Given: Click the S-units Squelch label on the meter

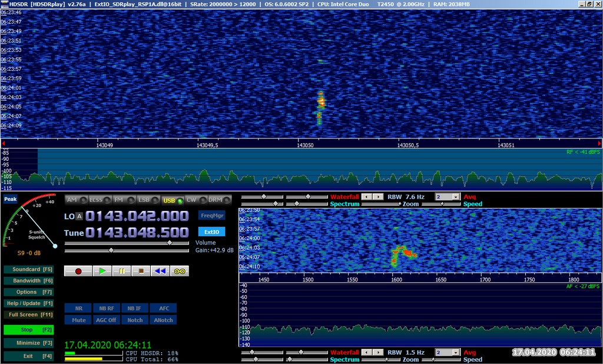Looking at the screenshot, I should [37, 234].
